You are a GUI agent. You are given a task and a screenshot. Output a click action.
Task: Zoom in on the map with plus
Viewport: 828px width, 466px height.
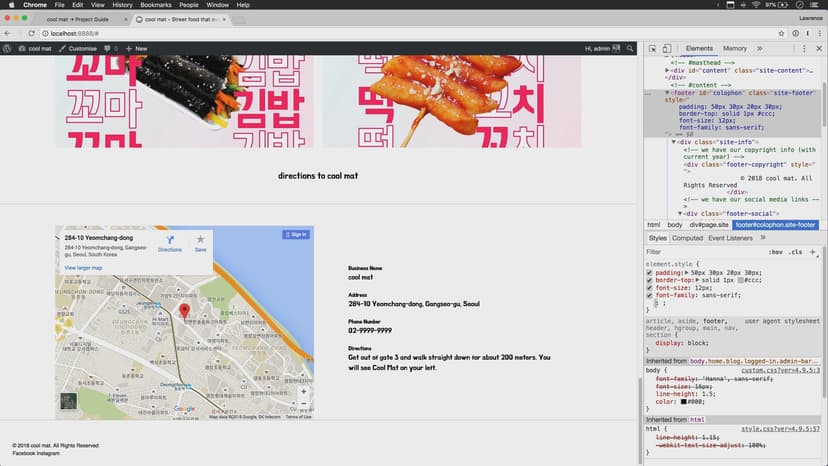pyautogui.click(x=304, y=391)
